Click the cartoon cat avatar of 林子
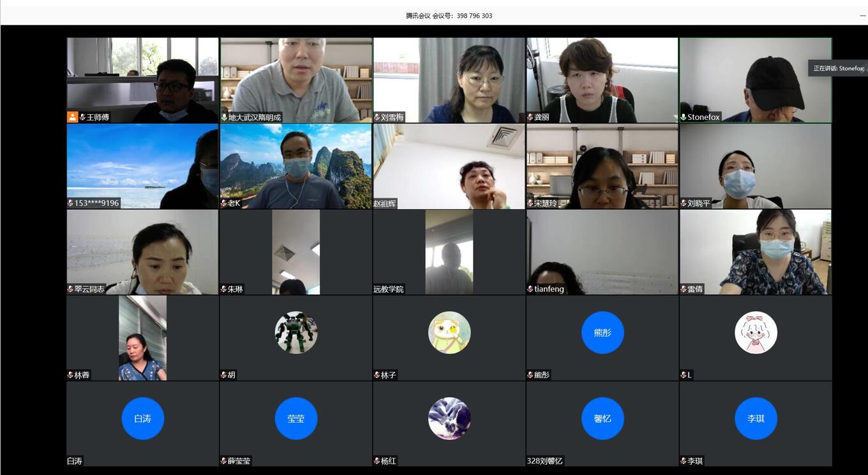Screen dimensions: 868x475 449,332
